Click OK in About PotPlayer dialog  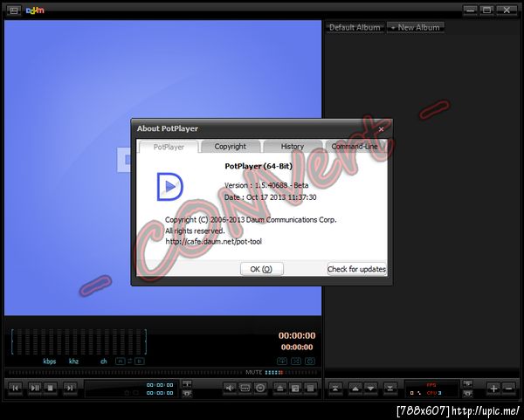262,269
